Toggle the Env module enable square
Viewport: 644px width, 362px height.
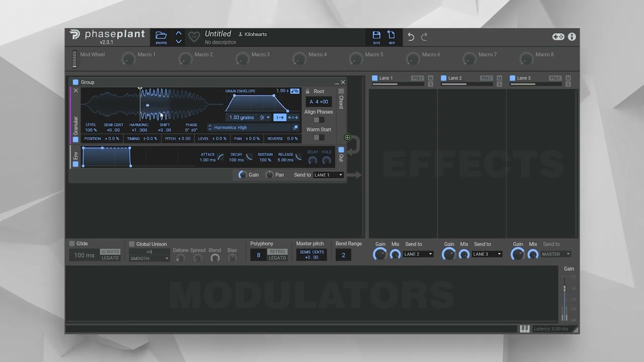[x=75, y=164]
